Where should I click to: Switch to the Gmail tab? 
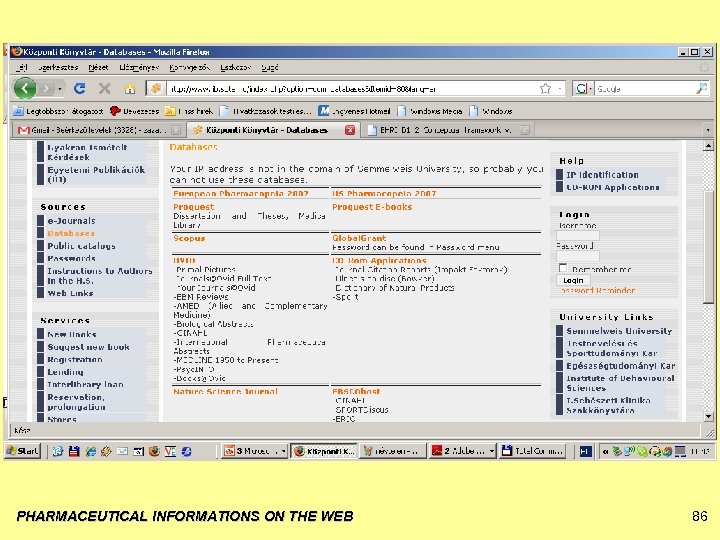97,130
